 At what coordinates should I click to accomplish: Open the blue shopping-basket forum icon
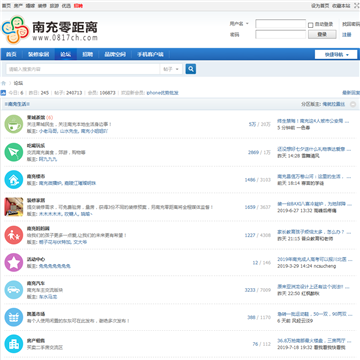[x=14, y=317]
